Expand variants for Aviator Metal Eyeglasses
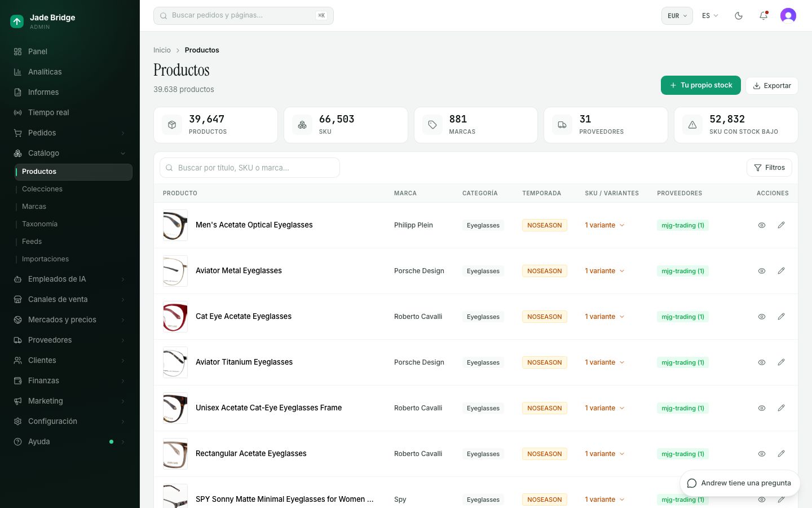The width and height of the screenshot is (812, 508). point(604,271)
